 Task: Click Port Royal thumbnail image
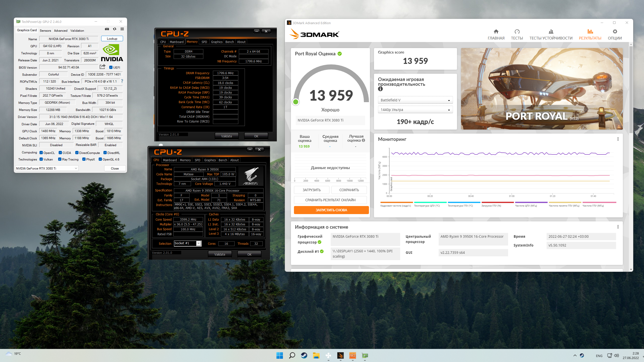542,89
